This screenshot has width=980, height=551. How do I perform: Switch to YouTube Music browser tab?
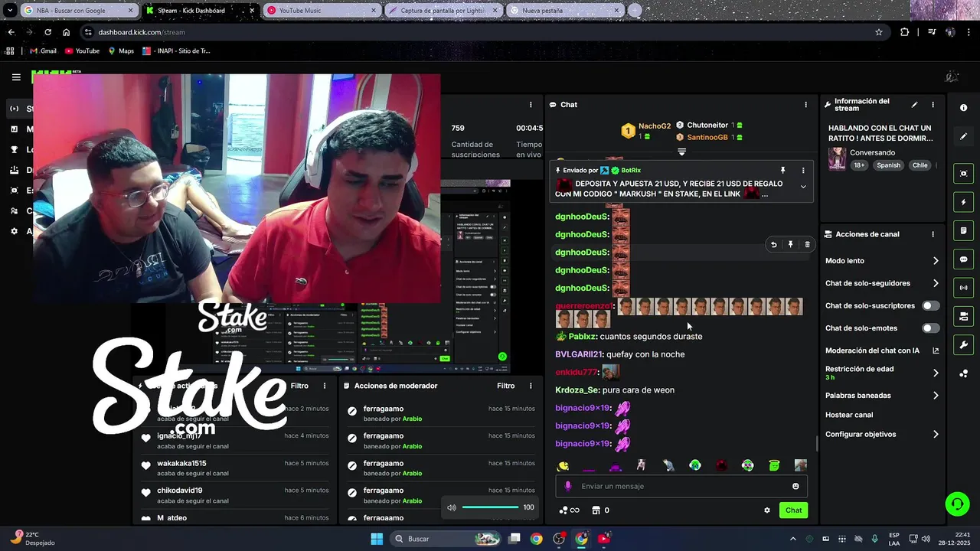(x=322, y=11)
